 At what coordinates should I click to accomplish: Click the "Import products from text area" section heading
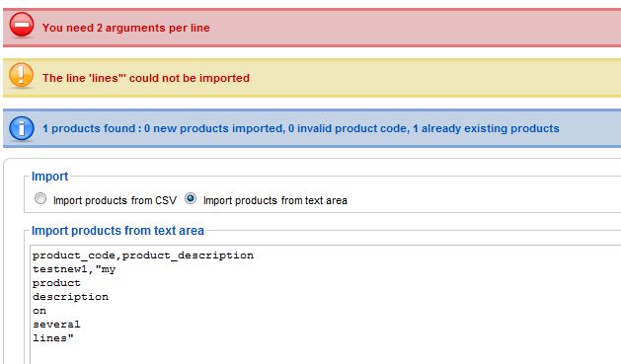[x=117, y=230]
